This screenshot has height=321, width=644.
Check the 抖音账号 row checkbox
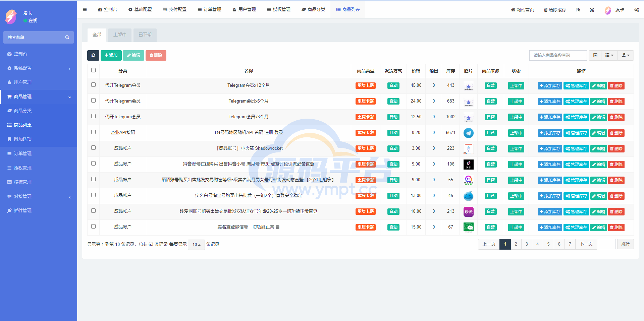tap(93, 164)
